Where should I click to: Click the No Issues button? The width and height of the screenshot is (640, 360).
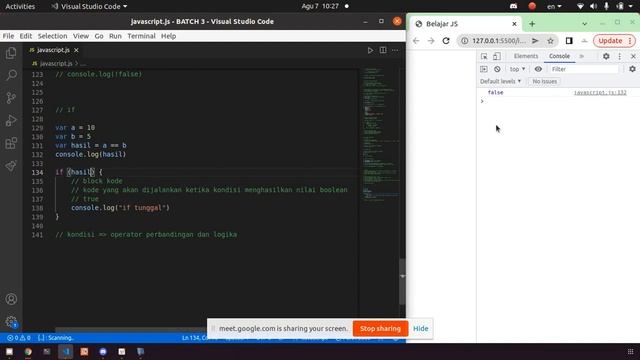pyautogui.click(x=544, y=82)
